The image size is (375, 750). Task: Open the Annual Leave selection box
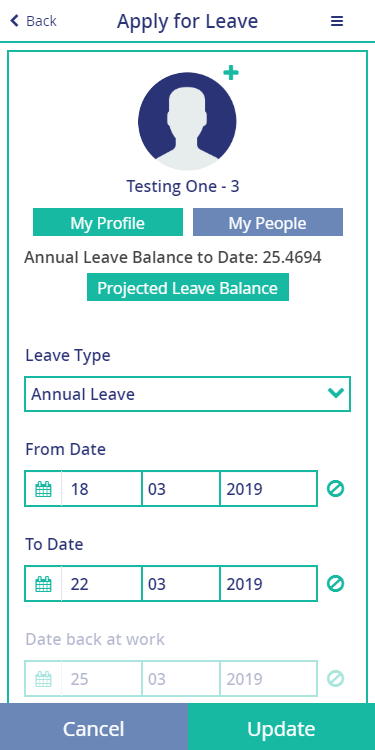coord(188,394)
